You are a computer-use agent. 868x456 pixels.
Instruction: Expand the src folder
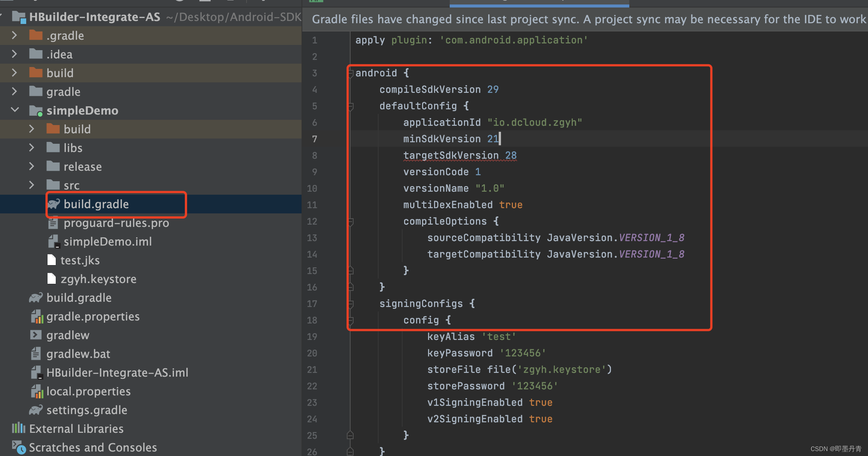(32, 185)
